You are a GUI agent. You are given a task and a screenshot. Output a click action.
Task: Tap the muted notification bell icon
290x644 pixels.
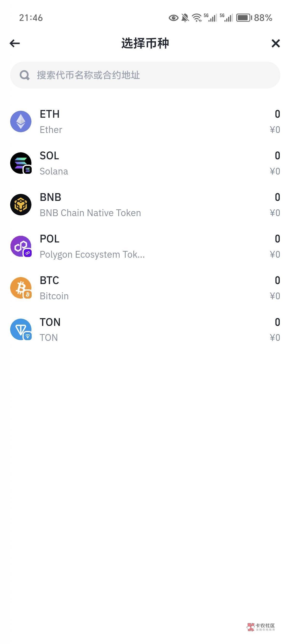[x=185, y=18]
